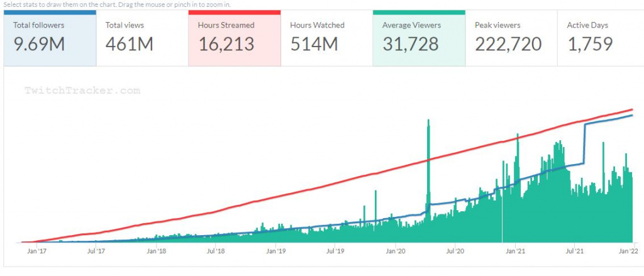Toggle the Peak viewers stat card
This screenshot has height=276, width=644.
511,38
